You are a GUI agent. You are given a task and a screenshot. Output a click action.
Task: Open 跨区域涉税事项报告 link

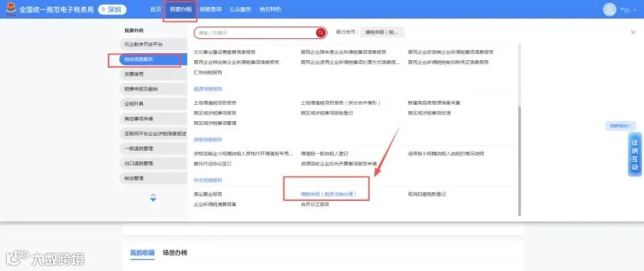pos(215,113)
